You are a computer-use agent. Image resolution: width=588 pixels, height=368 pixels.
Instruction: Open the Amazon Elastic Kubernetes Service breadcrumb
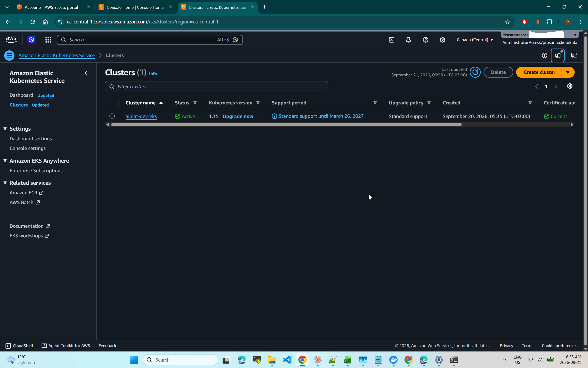(57, 55)
